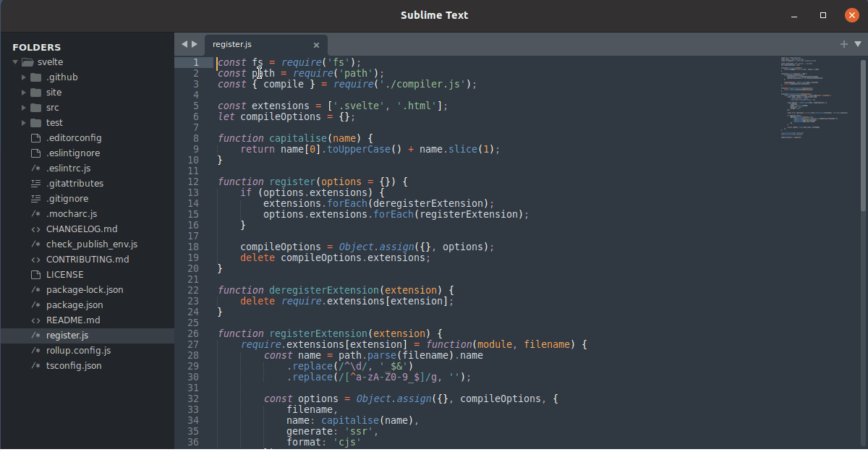
Task: Open package-lock.json in the sidebar
Action: point(85,290)
